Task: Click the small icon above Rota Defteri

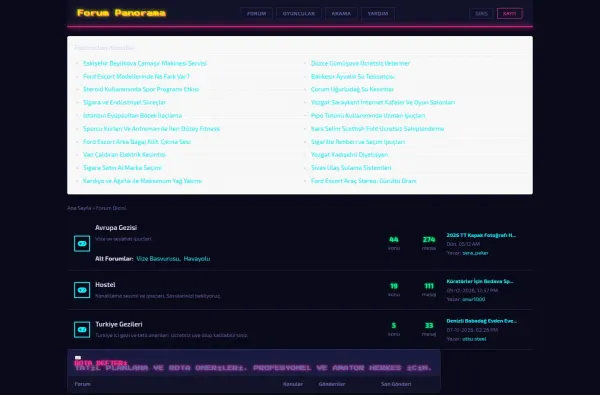Action: [78, 357]
